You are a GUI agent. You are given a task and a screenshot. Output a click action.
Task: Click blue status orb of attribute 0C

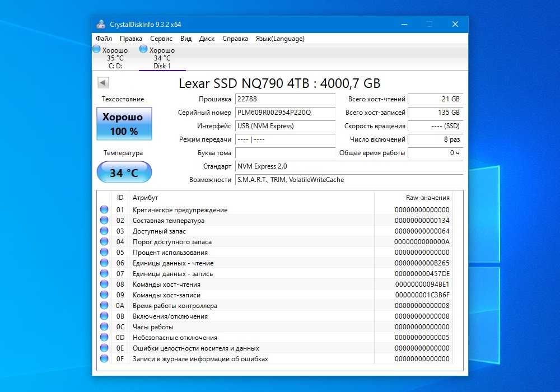104,326
